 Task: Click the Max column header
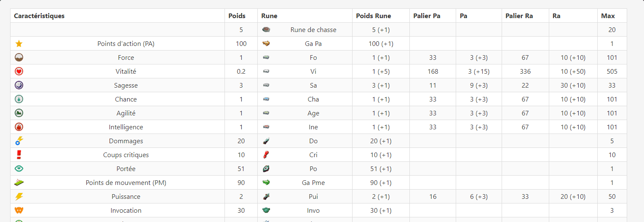[608, 16]
